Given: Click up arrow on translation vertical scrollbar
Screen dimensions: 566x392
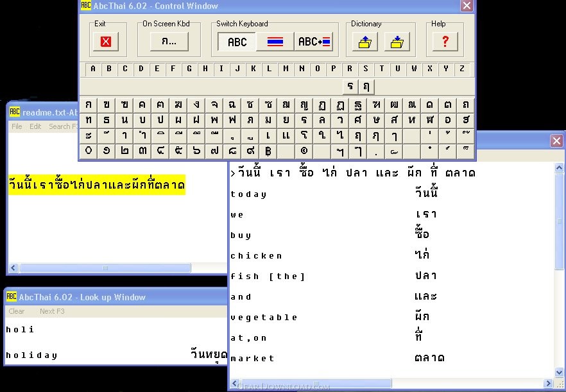Looking at the screenshot, I should click(559, 168).
